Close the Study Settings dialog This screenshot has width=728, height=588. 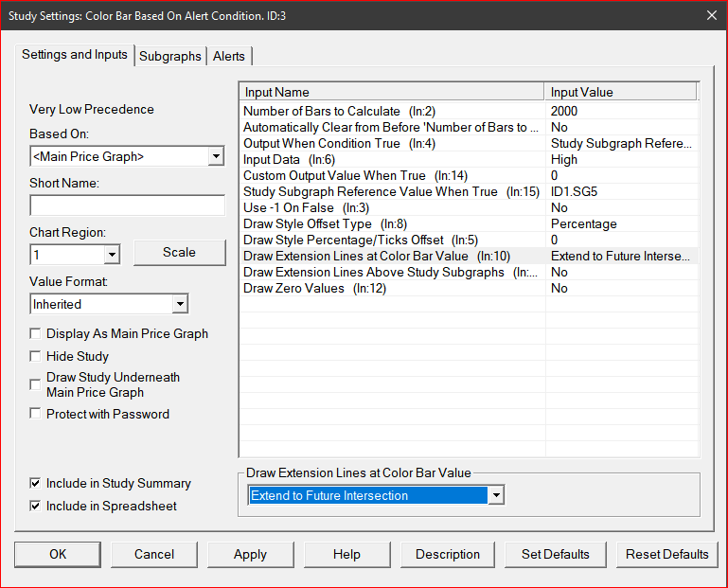[711, 14]
